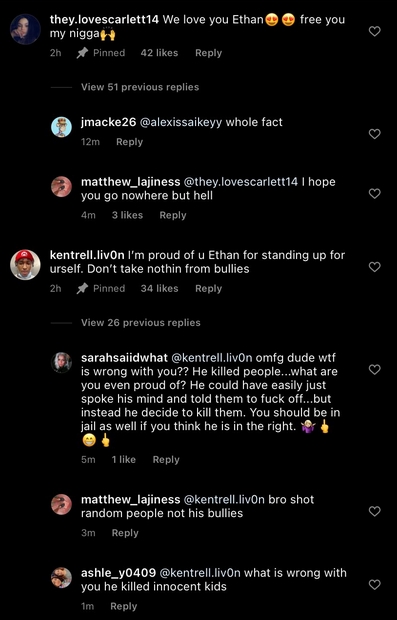View the 34 likes on kentrell.liv0n's comment
The width and height of the screenshot is (397, 620).
click(159, 289)
